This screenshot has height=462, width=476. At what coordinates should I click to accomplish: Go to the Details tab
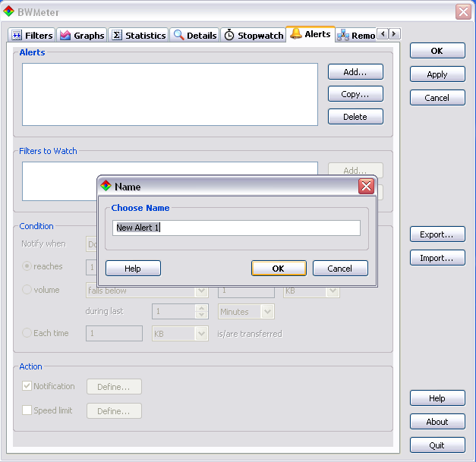(194, 36)
